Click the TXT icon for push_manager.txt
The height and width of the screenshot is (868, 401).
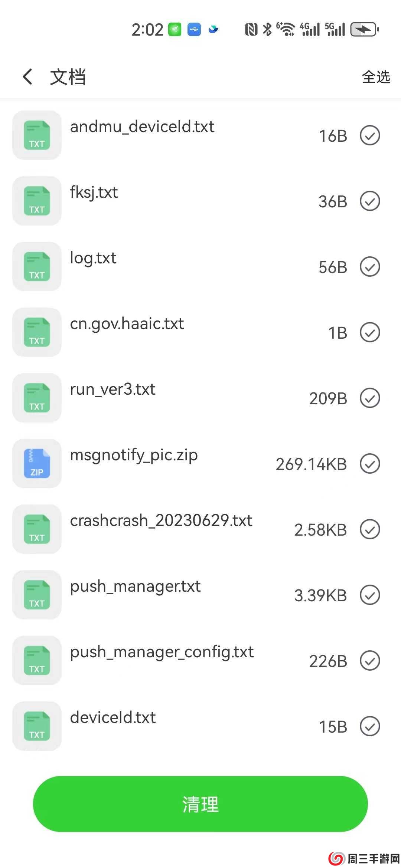pos(37,595)
